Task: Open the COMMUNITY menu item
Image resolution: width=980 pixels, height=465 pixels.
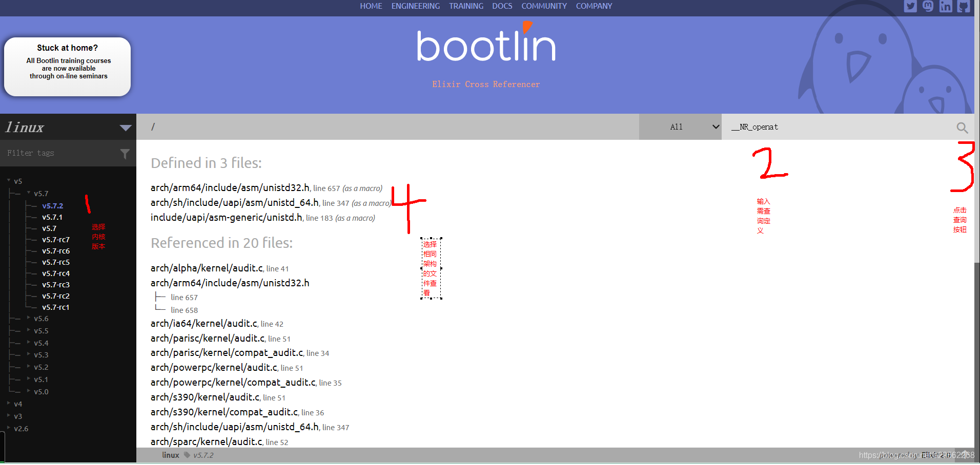Action: (x=544, y=6)
